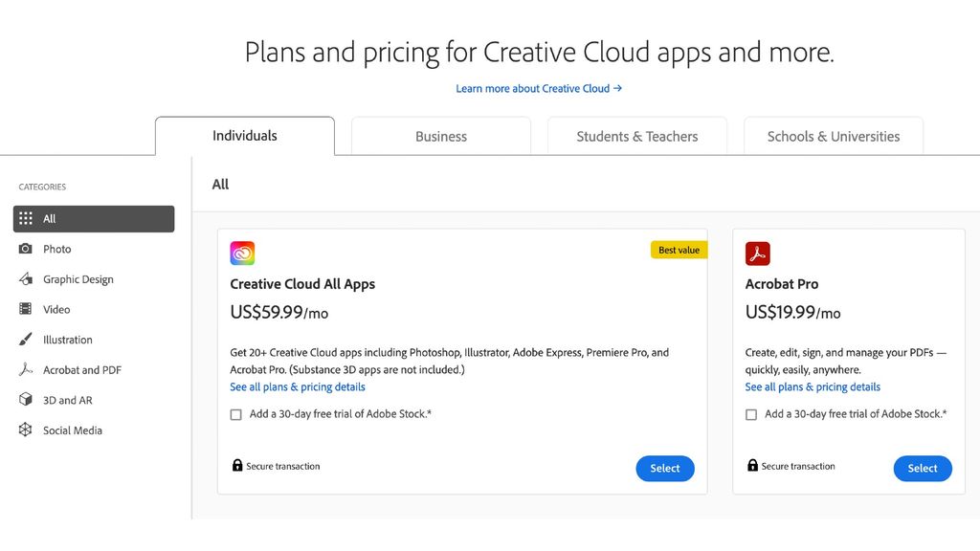Open Learn more about Creative Cloud link

tap(539, 87)
